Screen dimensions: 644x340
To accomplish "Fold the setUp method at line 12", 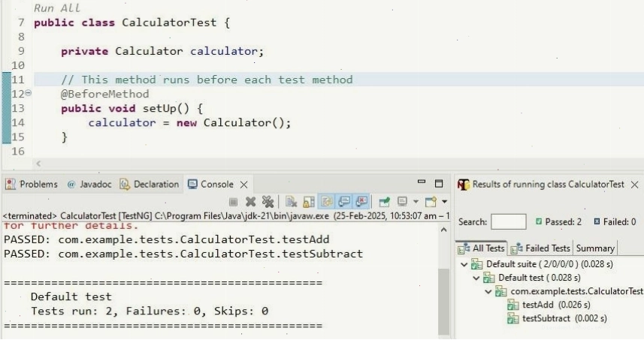I will pos(29,93).
